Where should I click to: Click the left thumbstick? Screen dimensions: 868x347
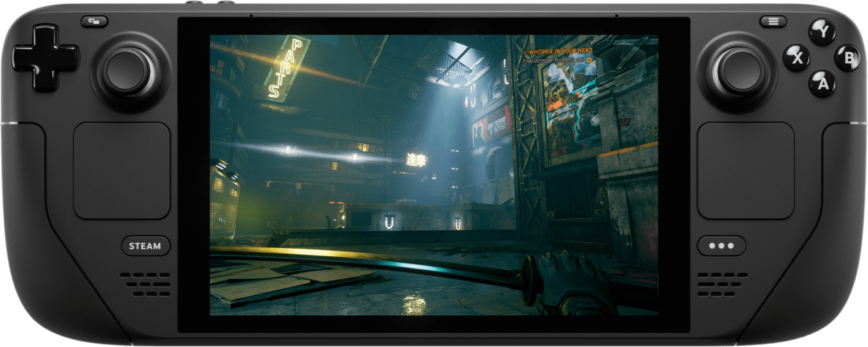tap(127, 70)
